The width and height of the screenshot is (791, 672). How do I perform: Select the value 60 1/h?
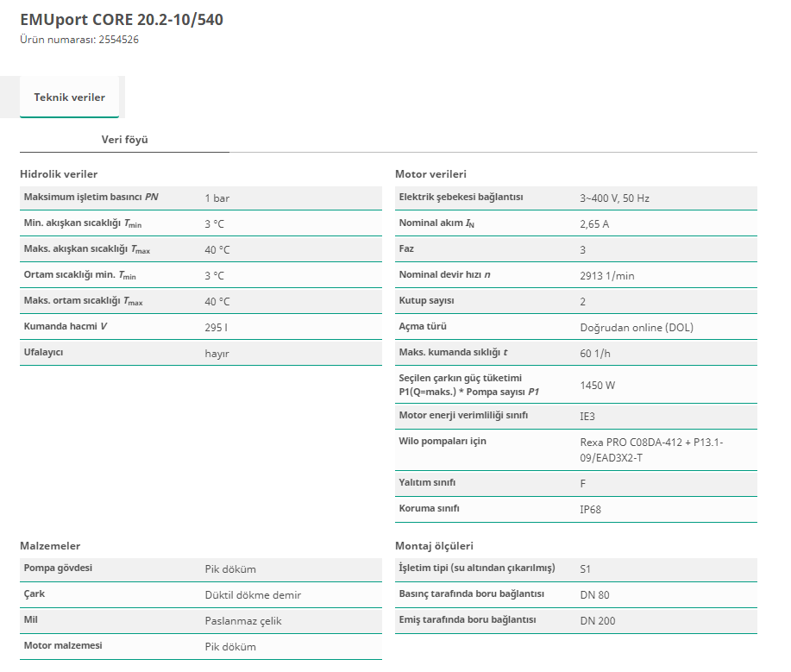click(595, 354)
